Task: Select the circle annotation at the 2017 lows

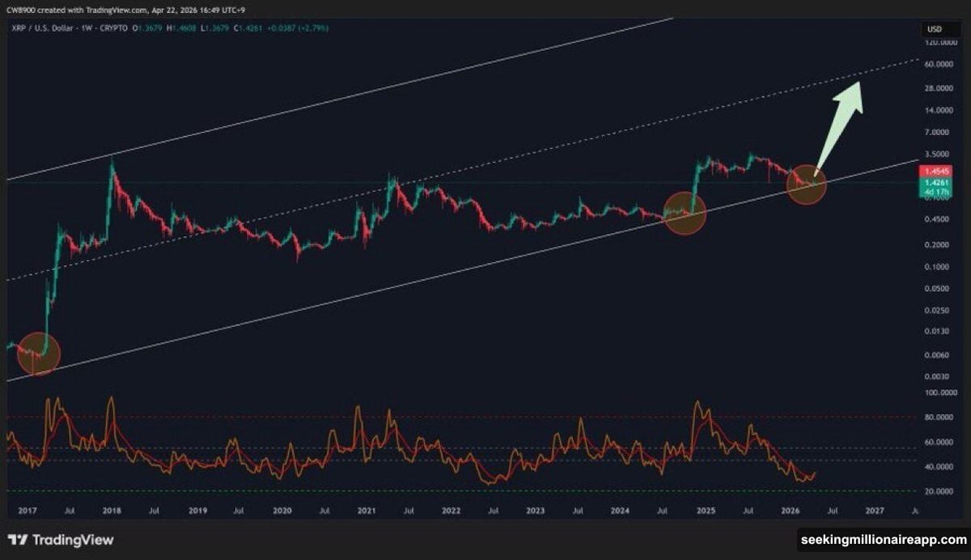Action: 38,351
